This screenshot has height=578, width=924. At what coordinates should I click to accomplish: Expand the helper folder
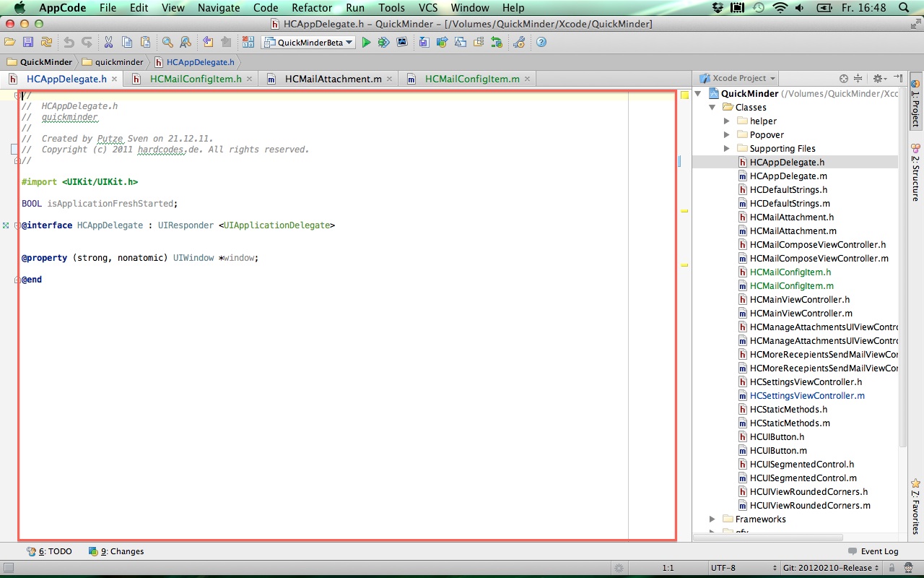point(726,121)
